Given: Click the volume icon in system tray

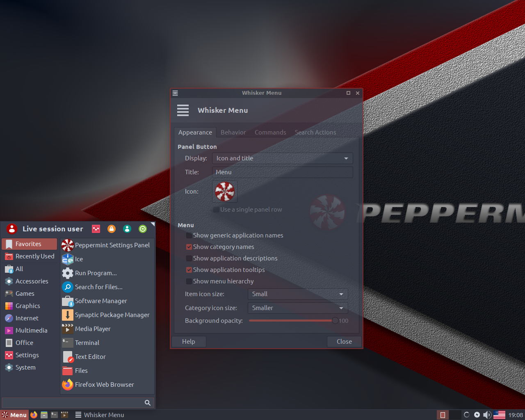Looking at the screenshot, I should pos(487,415).
